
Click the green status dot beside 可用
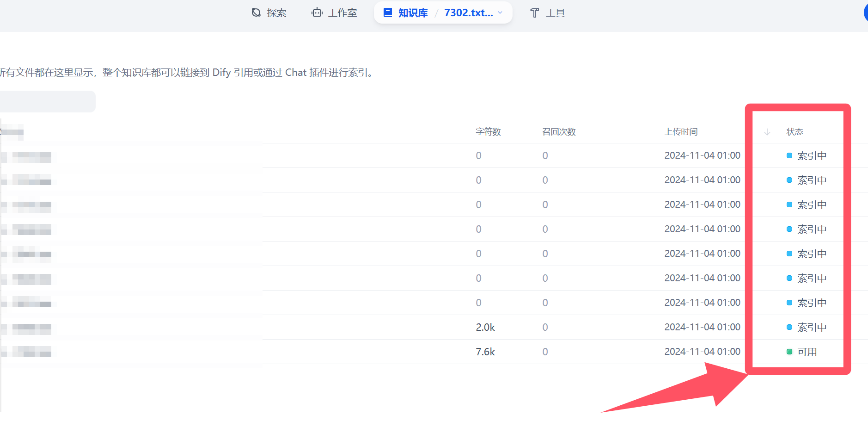(x=789, y=352)
